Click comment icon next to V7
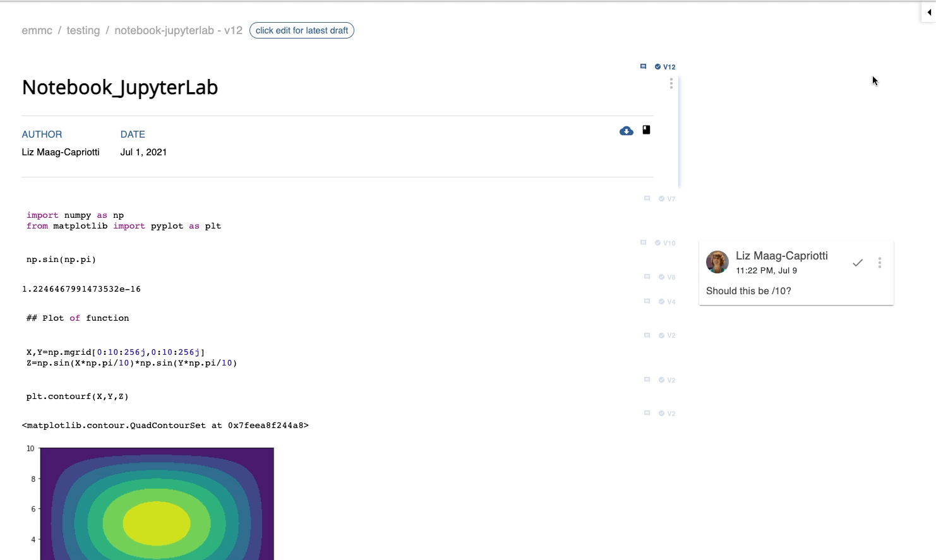936x560 pixels. 647,198
